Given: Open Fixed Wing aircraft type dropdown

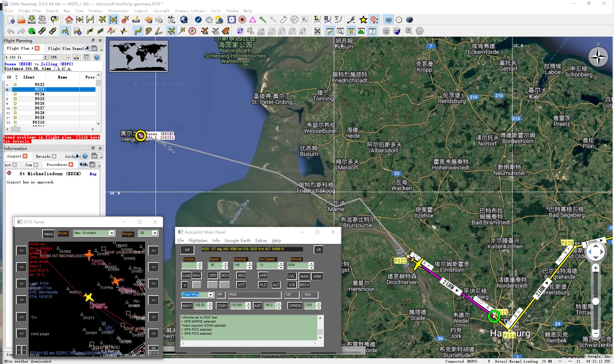Looking at the screenshot, I should tap(211, 295).
